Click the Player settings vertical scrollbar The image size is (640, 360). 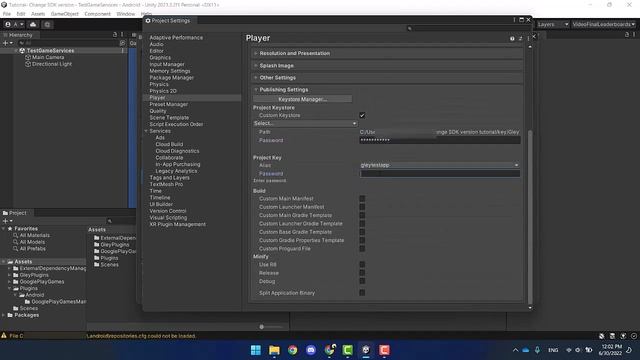point(530,216)
